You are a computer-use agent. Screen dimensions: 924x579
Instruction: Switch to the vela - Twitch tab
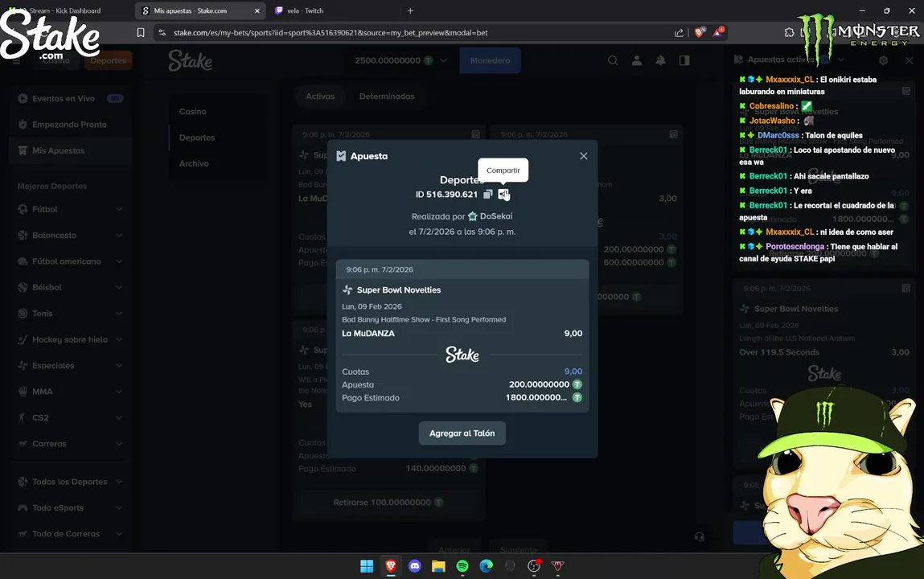[x=304, y=10]
